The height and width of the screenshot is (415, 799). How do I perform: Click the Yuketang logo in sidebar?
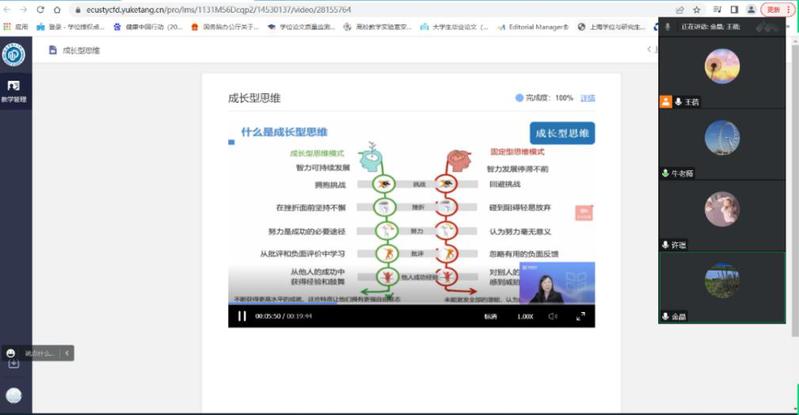(14, 54)
